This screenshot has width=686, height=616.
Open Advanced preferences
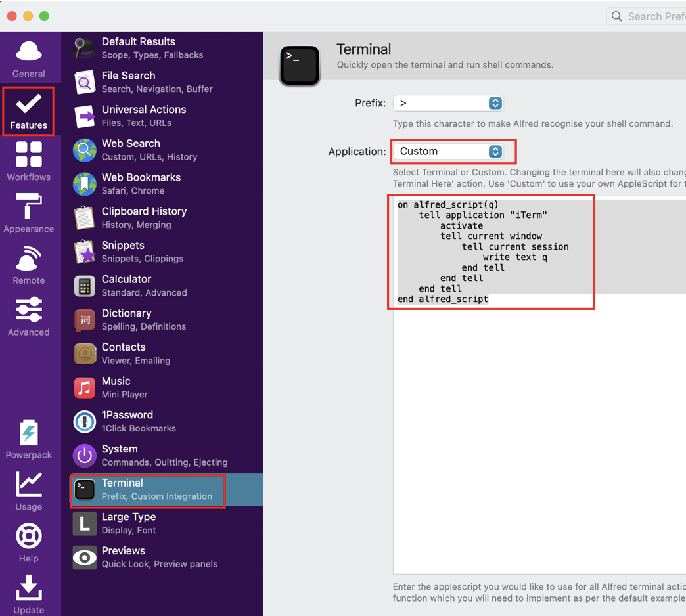pos(28,317)
